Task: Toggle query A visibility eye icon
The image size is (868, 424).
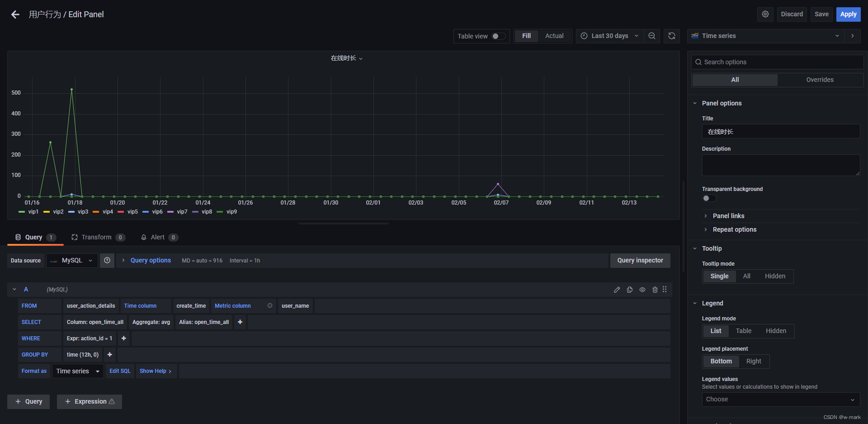Action: click(x=642, y=290)
